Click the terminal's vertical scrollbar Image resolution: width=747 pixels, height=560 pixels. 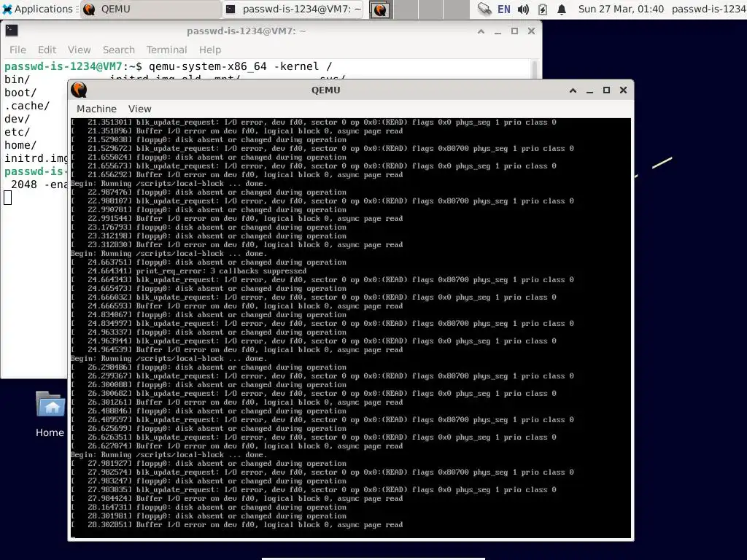pos(535,69)
